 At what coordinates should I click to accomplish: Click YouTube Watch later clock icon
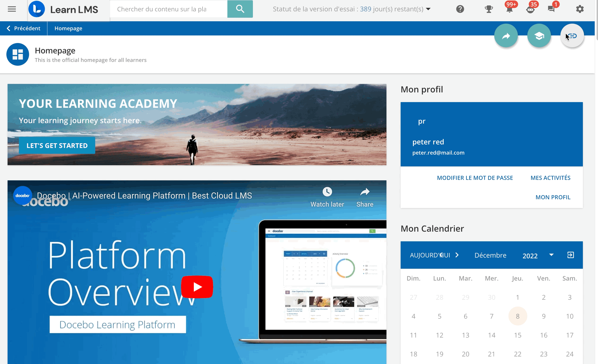pos(327,192)
